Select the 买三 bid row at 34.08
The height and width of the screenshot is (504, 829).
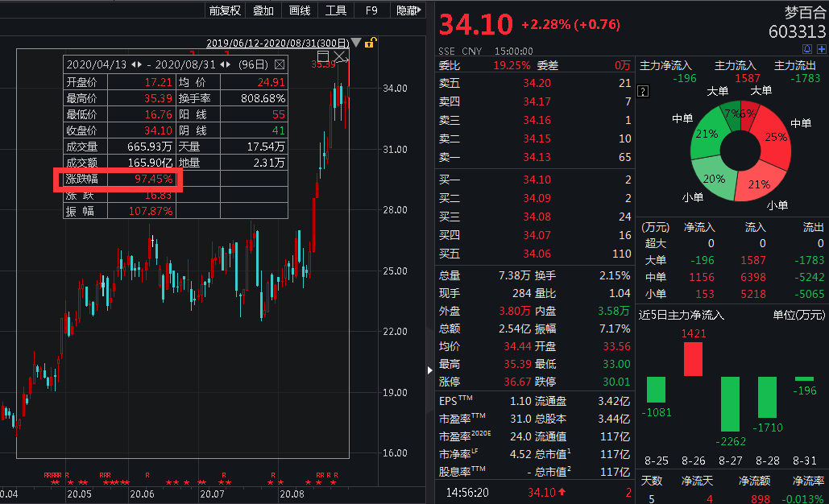(534, 217)
